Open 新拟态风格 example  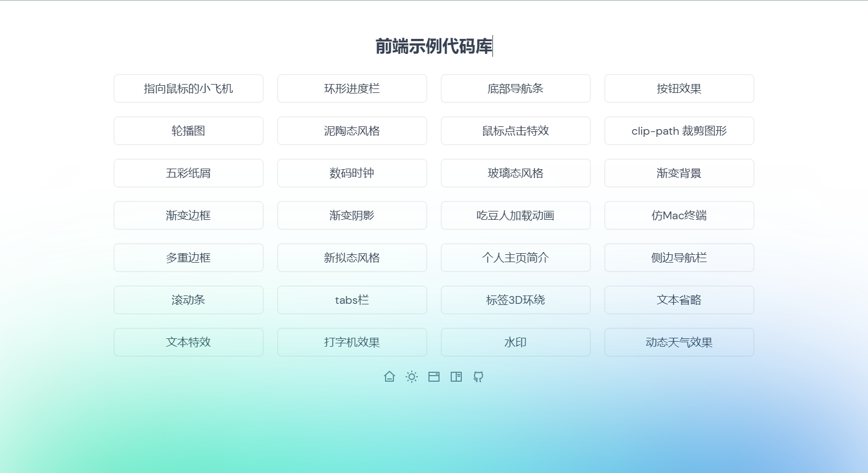[x=352, y=258]
